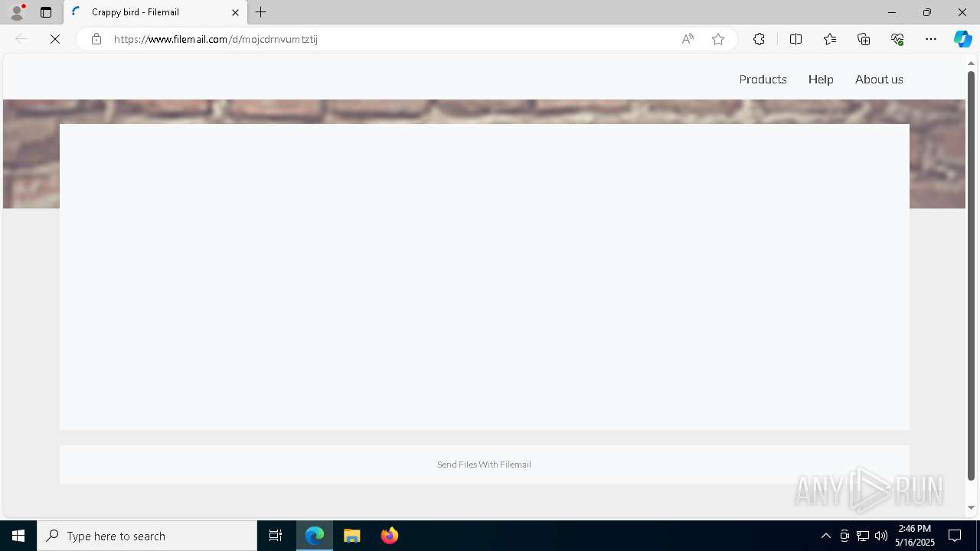Close the Crappy bird - Filemail tab

click(235, 12)
